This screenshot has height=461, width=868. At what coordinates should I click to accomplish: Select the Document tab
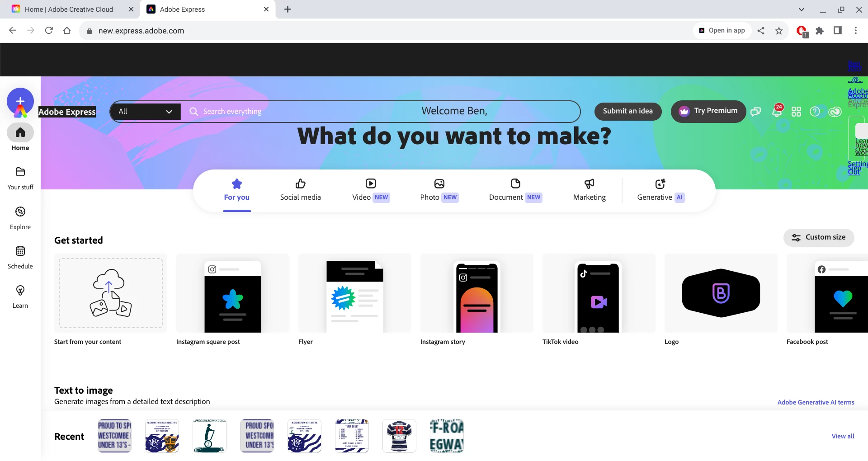515,190
